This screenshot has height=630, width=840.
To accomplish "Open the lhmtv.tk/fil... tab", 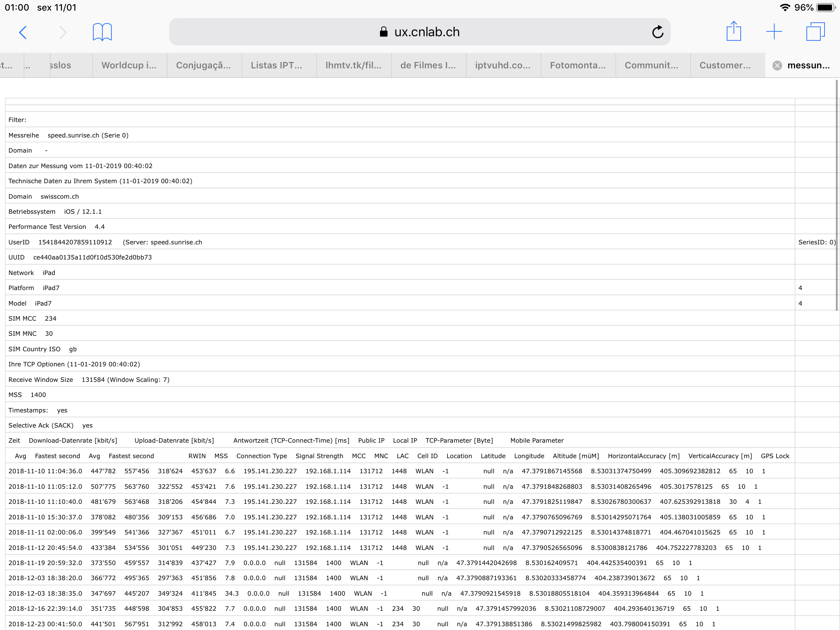I will coord(353,65).
